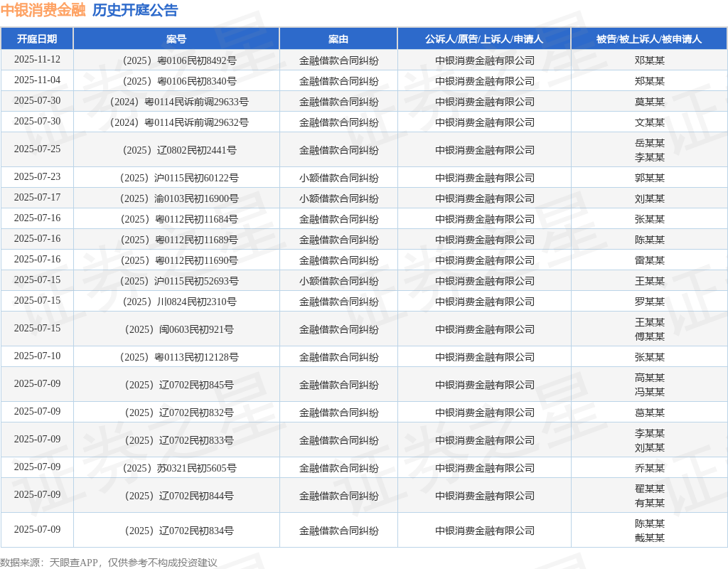
Task: Click plaintiff 中银消费金融有限公司 in 邓某某 row
Action: pyautogui.click(x=485, y=60)
